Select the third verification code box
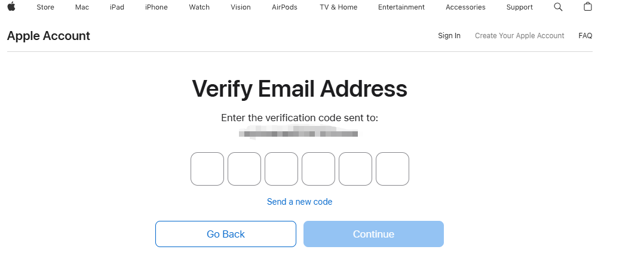The width and height of the screenshot is (644, 268). pos(281,169)
